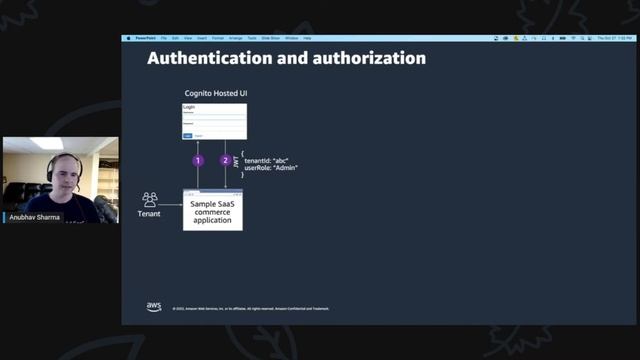Open the File menu
Viewport: 640px width, 360px height.
pyautogui.click(x=164, y=38)
